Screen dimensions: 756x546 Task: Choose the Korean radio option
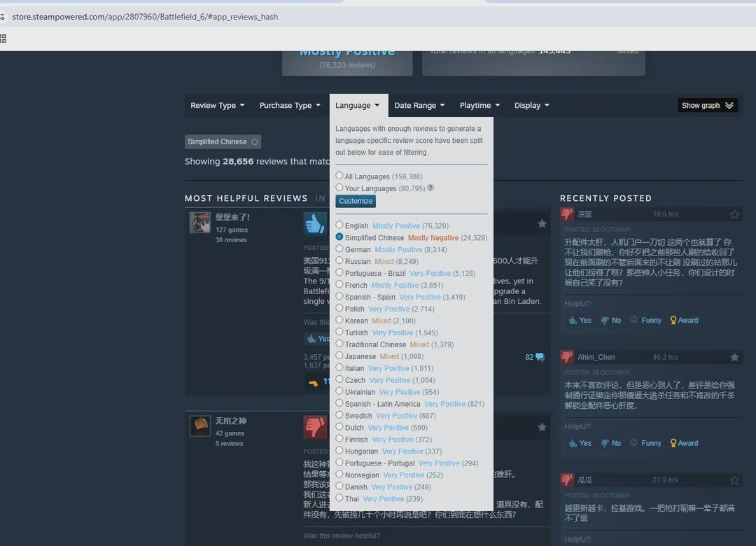(339, 320)
